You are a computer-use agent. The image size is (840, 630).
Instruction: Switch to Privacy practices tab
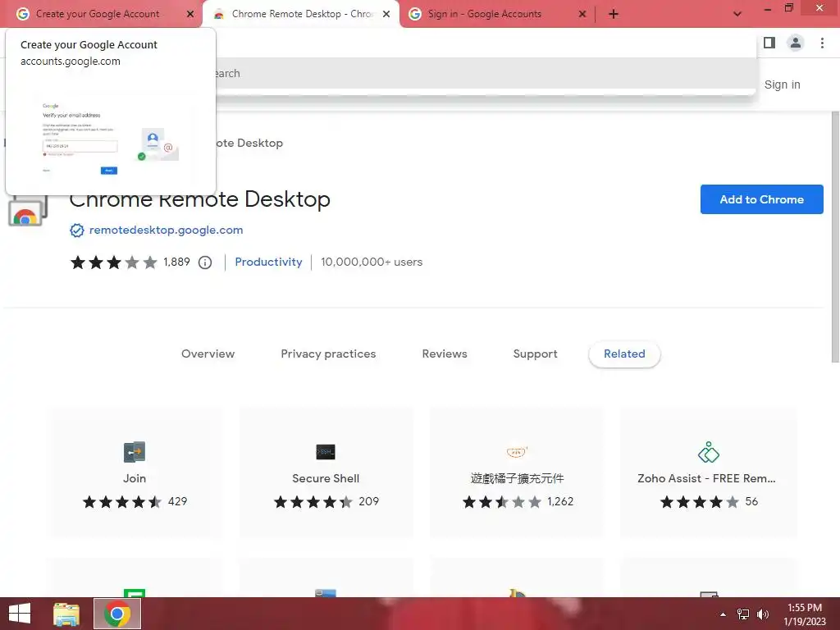click(328, 354)
